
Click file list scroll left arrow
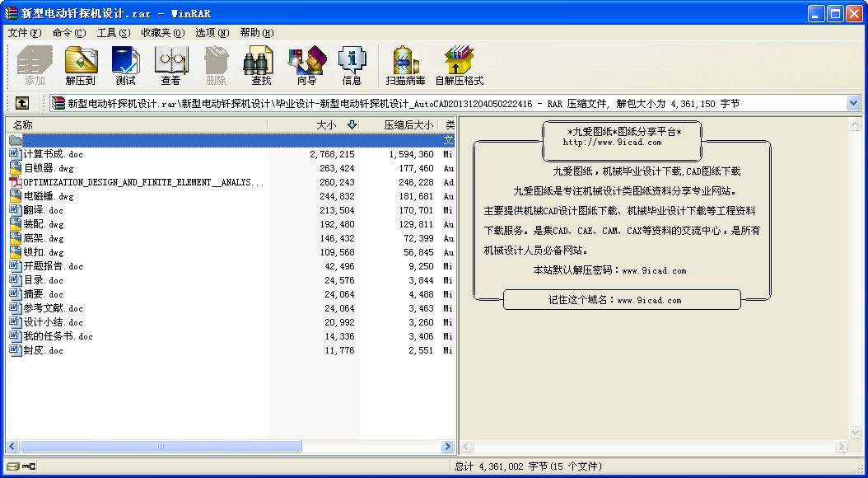click(x=12, y=446)
